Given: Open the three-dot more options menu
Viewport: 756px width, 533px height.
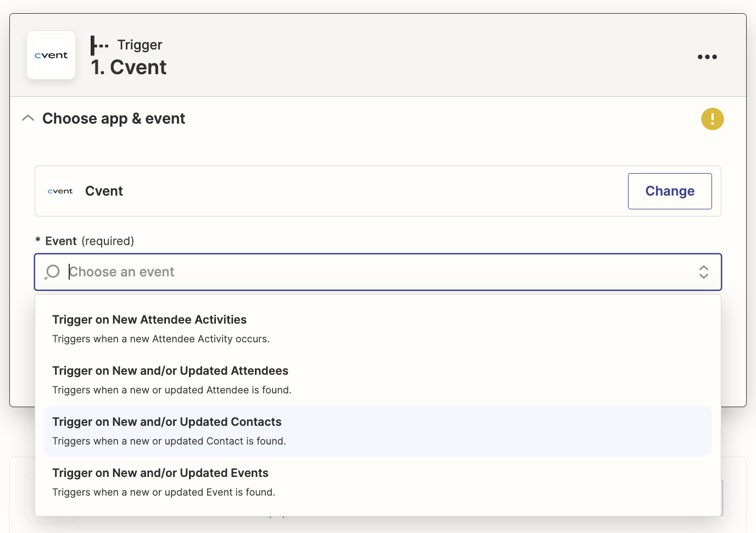Looking at the screenshot, I should pos(707,57).
